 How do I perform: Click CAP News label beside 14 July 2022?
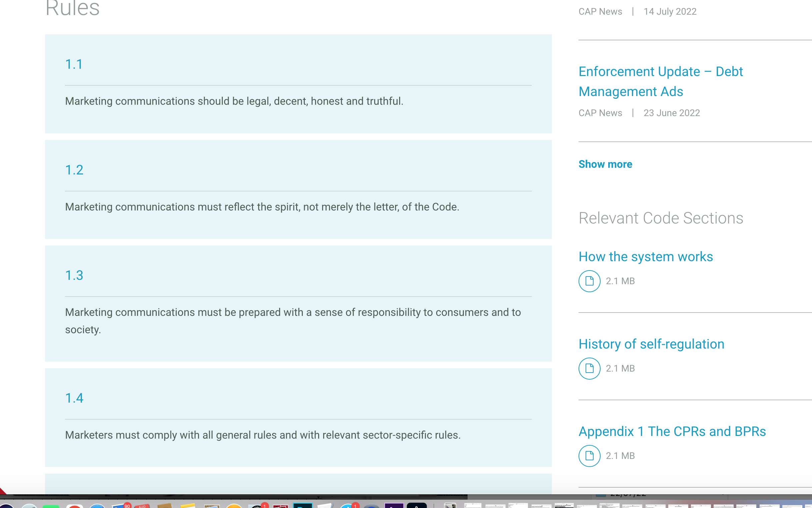pos(600,11)
